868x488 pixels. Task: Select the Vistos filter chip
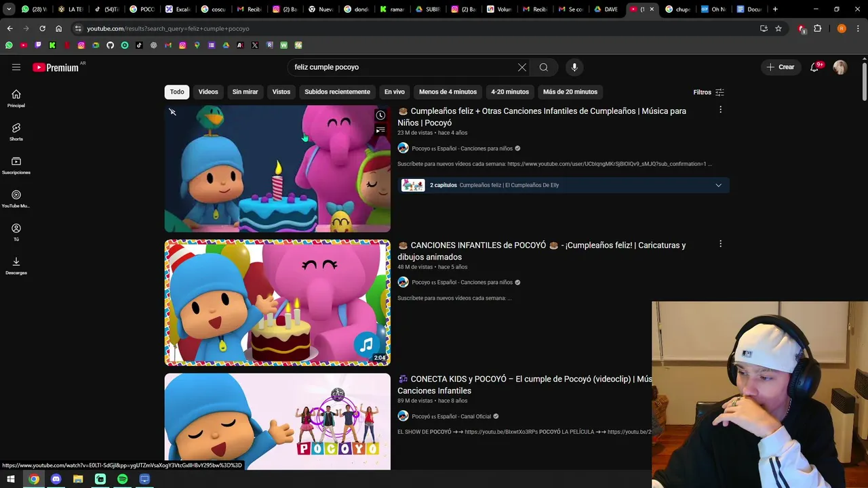[281, 92]
